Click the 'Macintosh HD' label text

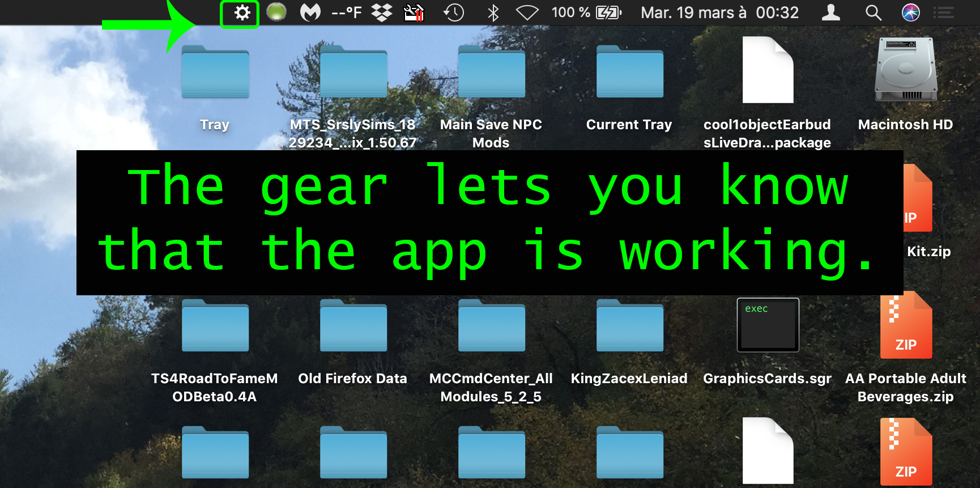905,124
